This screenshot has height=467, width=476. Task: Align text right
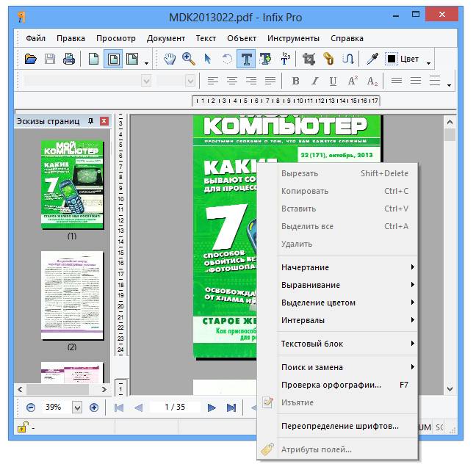pos(251,81)
